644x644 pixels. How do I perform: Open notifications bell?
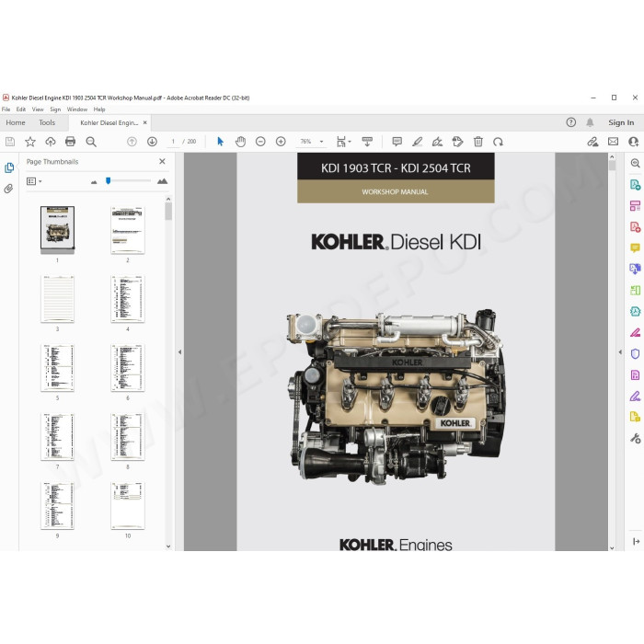(x=590, y=122)
